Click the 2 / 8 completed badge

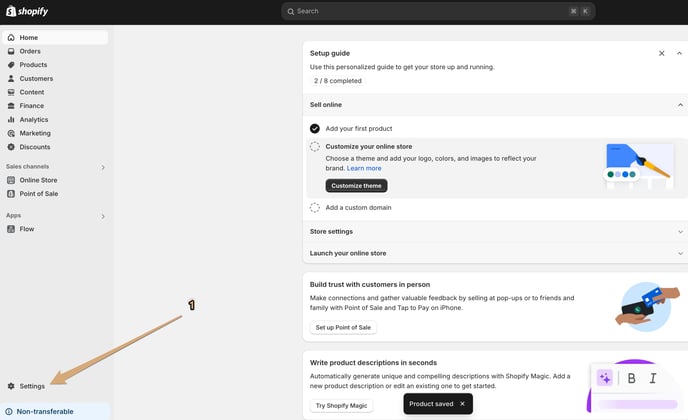click(x=337, y=81)
